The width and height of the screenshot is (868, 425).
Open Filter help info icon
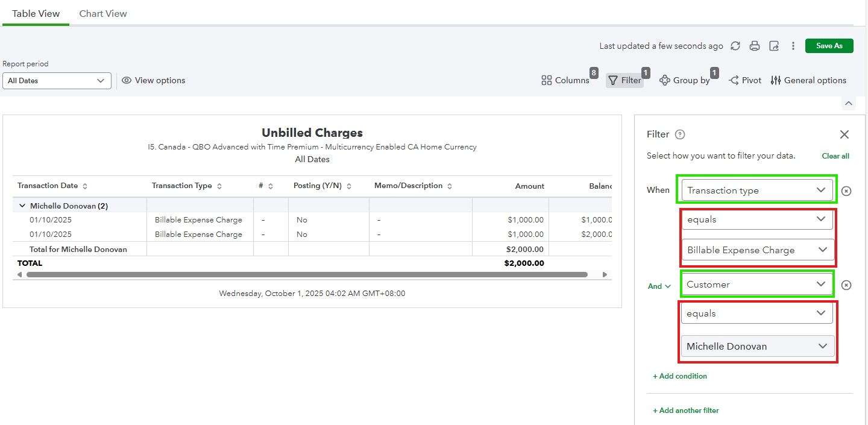tap(680, 134)
